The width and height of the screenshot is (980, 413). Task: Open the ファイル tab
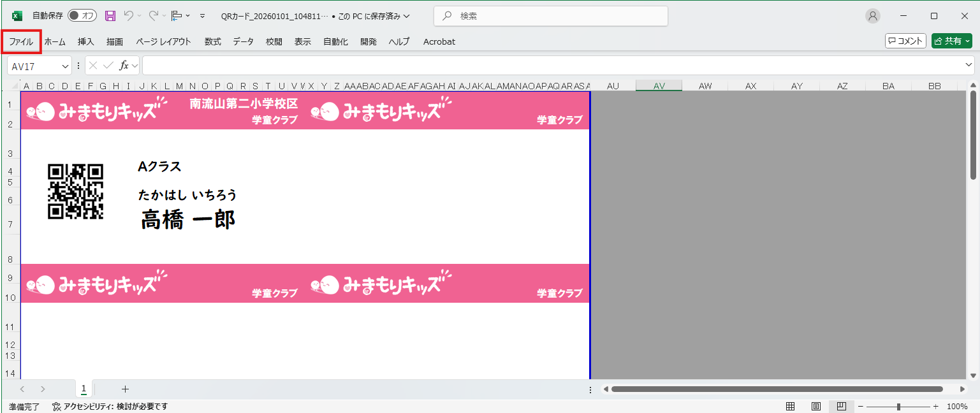pos(21,41)
